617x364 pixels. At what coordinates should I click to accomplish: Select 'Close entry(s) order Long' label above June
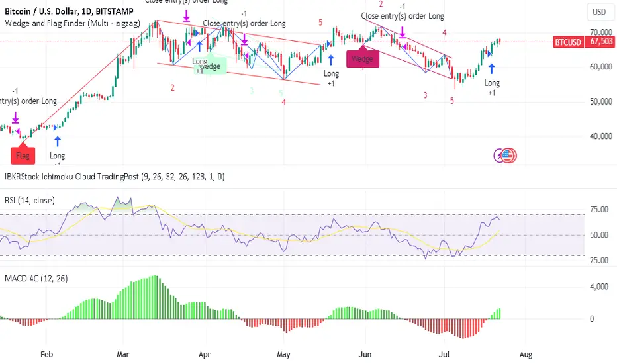point(403,16)
